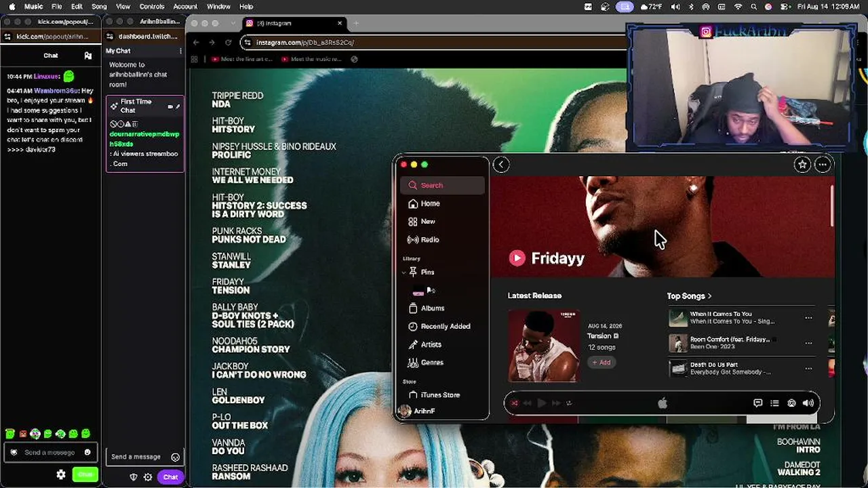
Task: Toggle shuffle in Music player bar
Action: 515,403
